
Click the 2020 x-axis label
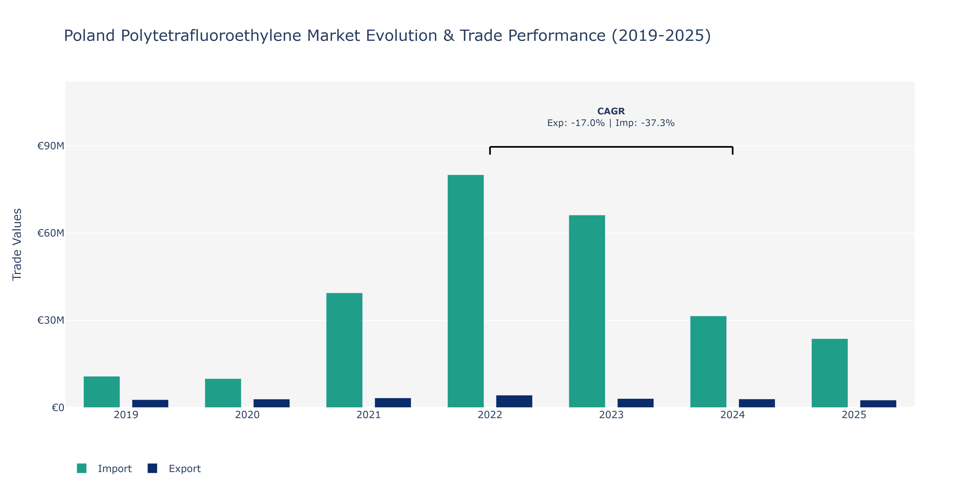click(247, 415)
